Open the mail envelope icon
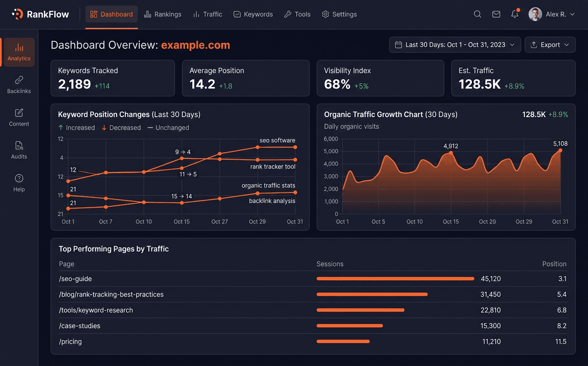 [496, 14]
